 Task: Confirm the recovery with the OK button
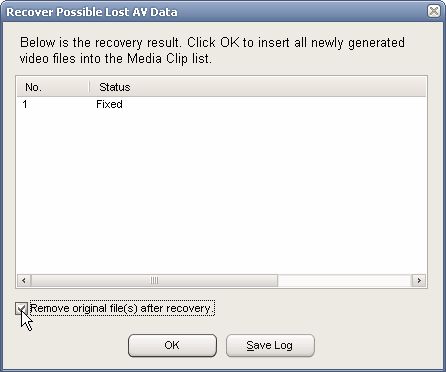[172, 345]
